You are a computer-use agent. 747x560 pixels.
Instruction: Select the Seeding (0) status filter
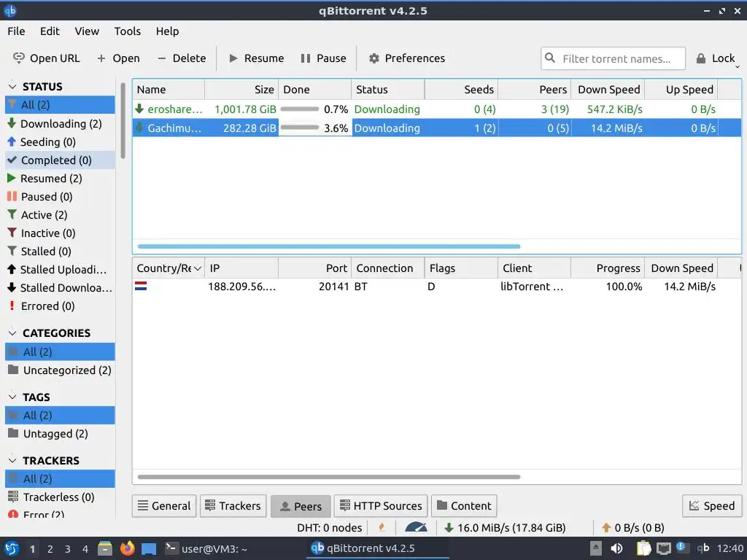(x=60, y=142)
